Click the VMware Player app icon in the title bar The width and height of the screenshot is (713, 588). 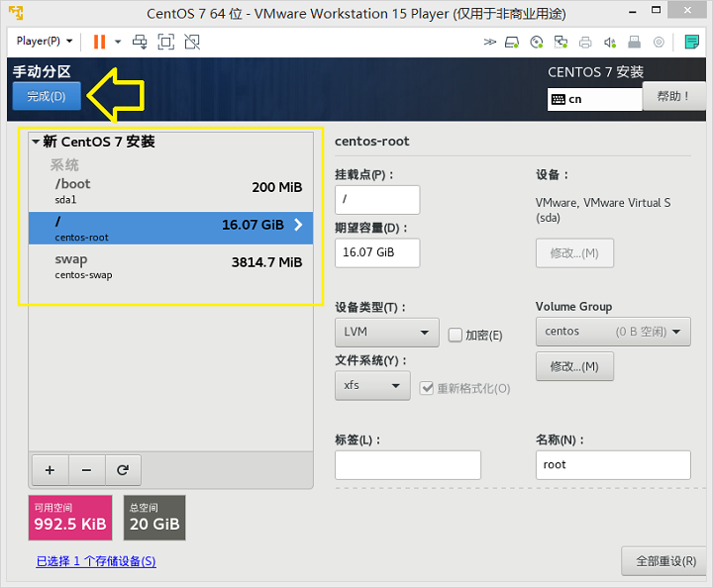point(16,13)
